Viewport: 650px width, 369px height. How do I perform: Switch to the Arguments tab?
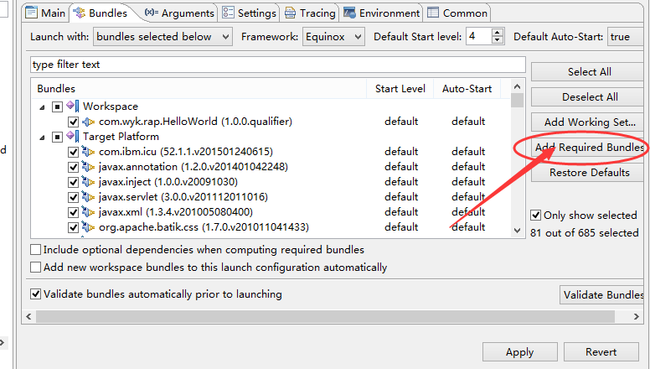point(179,13)
